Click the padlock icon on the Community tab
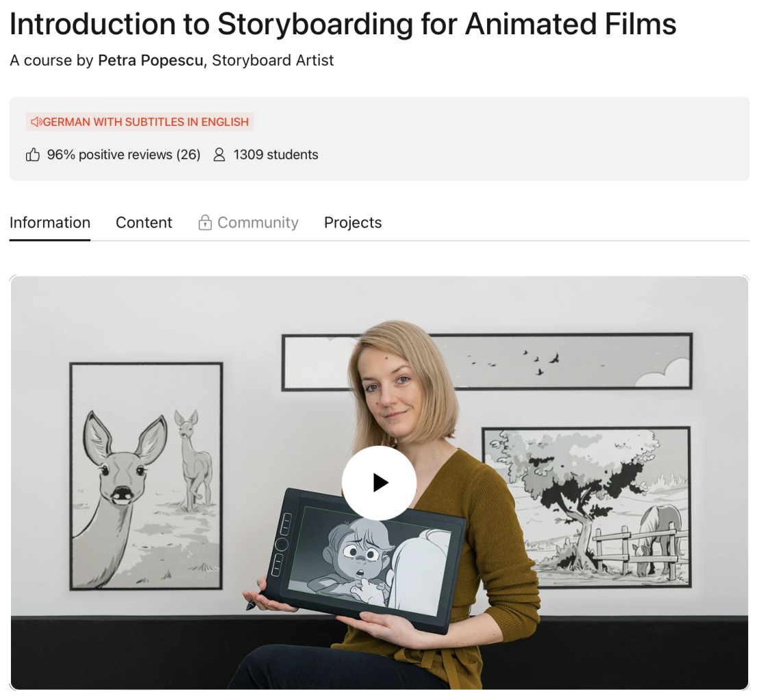 [x=205, y=223]
